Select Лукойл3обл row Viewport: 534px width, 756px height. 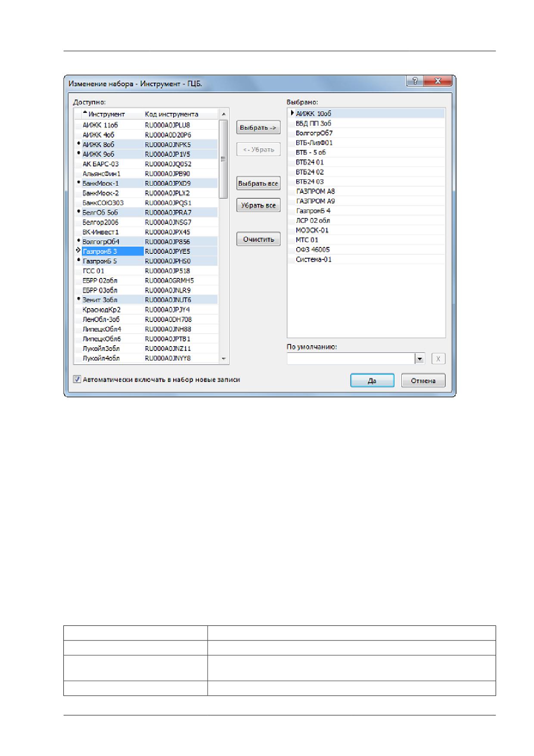coord(146,349)
